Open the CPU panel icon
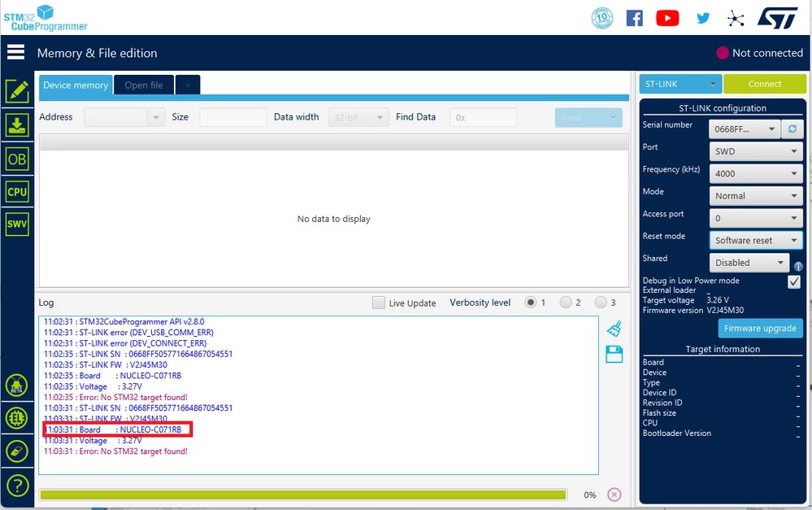The height and width of the screenshot is (510, 812). pos(17,192)
